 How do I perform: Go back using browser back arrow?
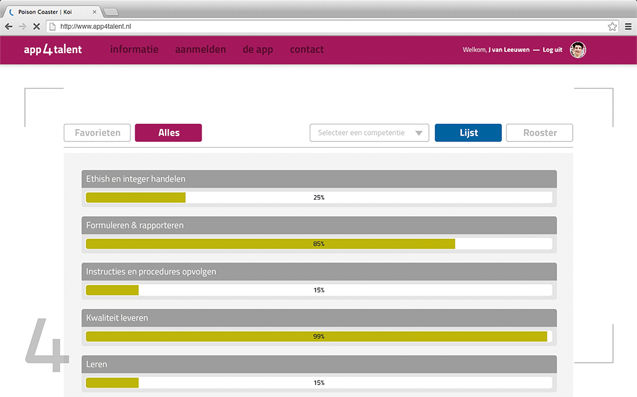tap(9, 26)
